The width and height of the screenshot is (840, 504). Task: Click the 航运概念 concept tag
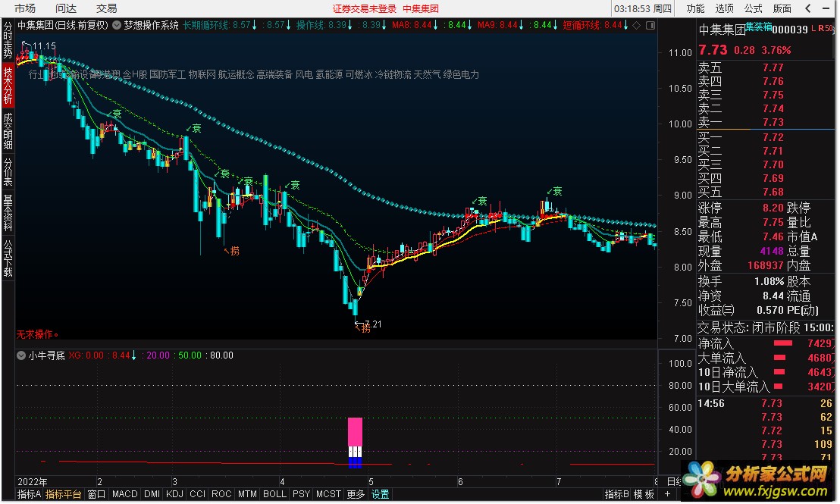[x=236, y=74]
